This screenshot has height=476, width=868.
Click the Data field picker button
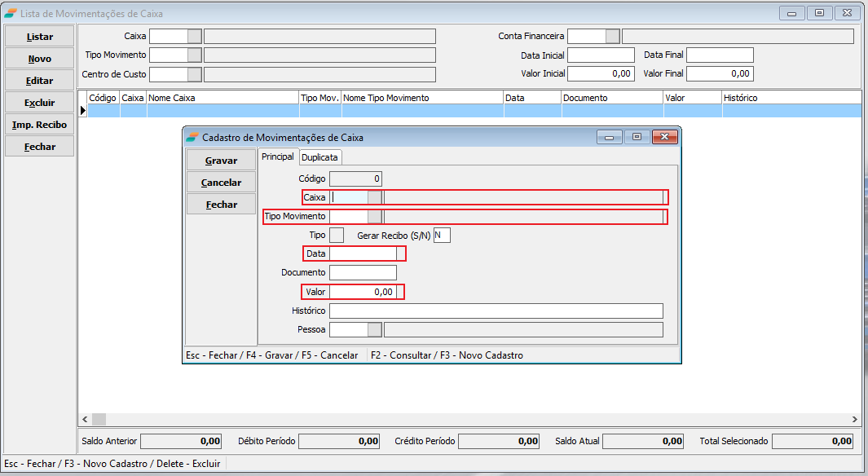pos(400,253)
